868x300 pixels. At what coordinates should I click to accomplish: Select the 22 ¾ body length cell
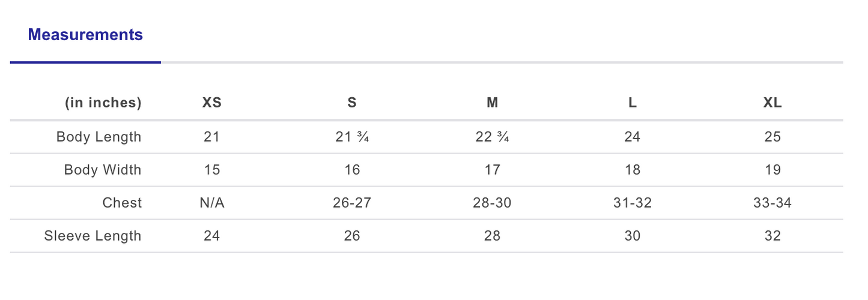coord(492,137)
